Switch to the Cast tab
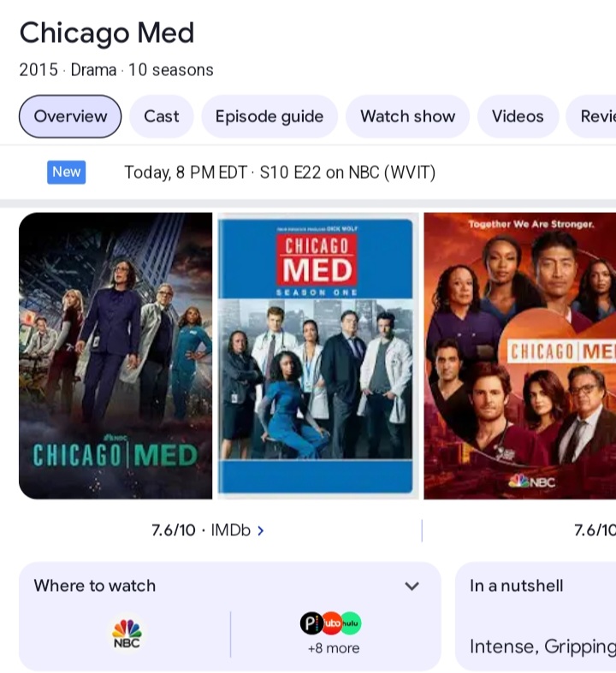This screenshot has width=616, height=673. pyautogui.click(x=162, y=116)
